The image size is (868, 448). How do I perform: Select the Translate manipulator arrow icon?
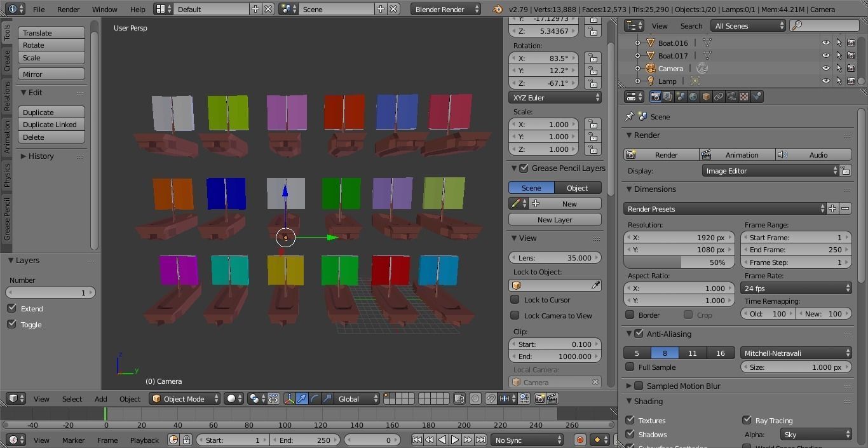(302, 398)
